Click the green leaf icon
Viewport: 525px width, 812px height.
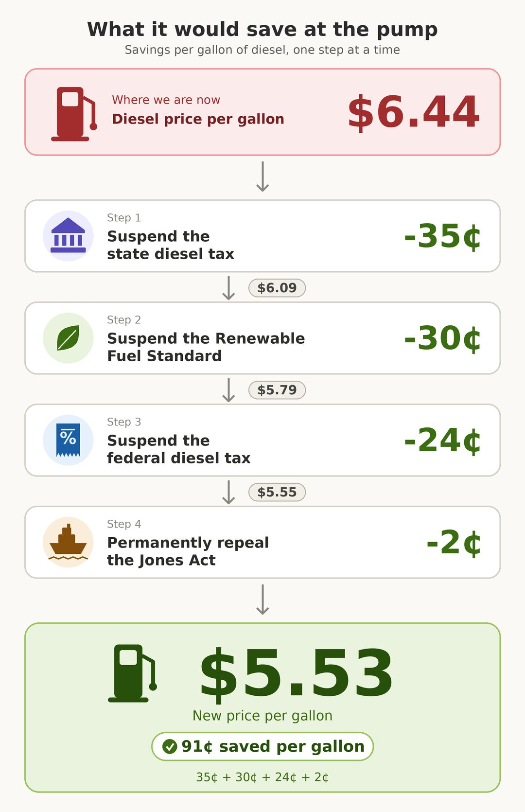pos(68,338)
